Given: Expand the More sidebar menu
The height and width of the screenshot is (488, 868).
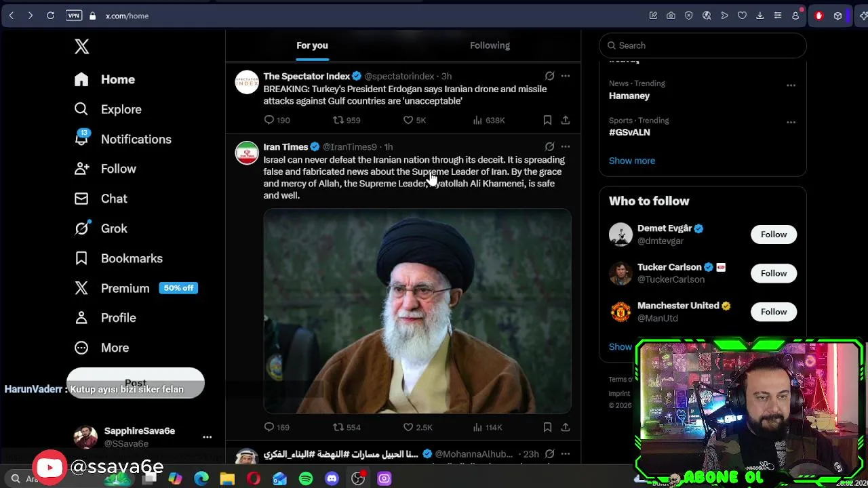Looking at the screenshot, I should click(102, 348).
